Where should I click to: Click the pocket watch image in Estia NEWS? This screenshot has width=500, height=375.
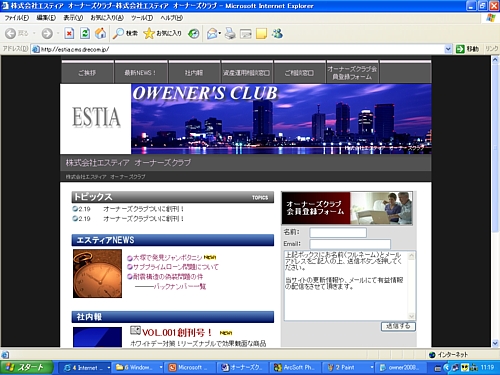point(97,273)
